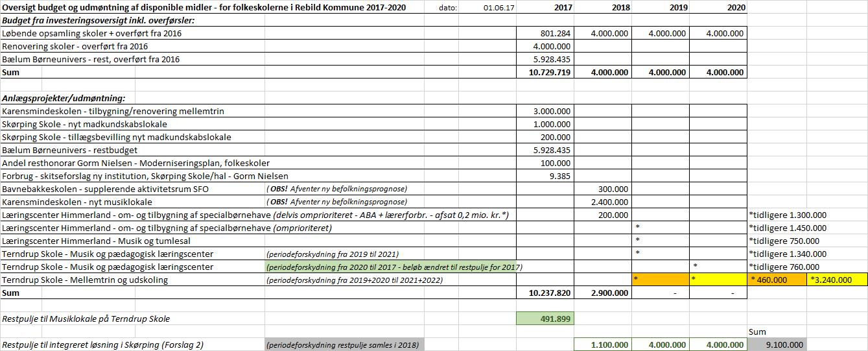The width and height of the screenshot is (868, 351).
Task: Select 'Bavnebakkeskolen - supplerende aktivitetsrum SFO' label
Action: (x=106, y=189)
